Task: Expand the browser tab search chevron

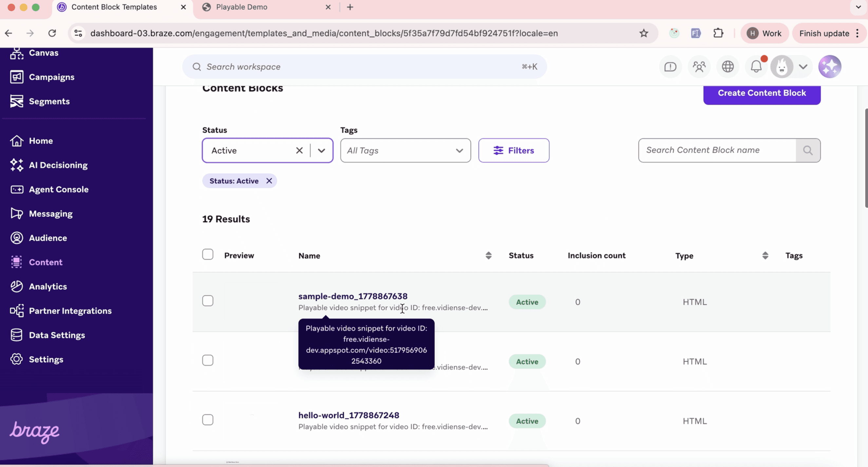Action: (858, 7)
